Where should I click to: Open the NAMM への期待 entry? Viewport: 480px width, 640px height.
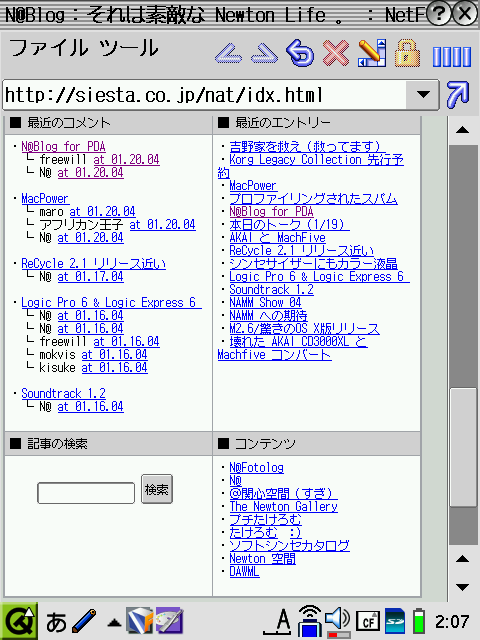tap(268, 316)
